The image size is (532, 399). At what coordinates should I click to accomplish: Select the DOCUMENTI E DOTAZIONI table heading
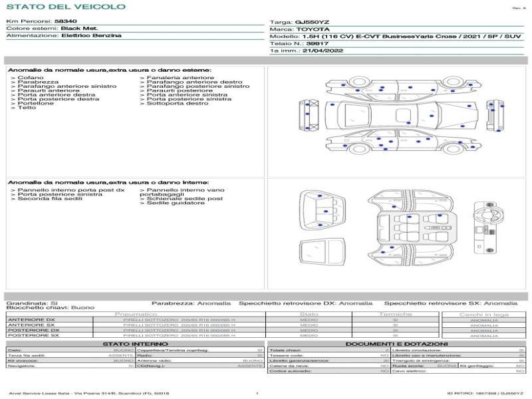(396, 344)
